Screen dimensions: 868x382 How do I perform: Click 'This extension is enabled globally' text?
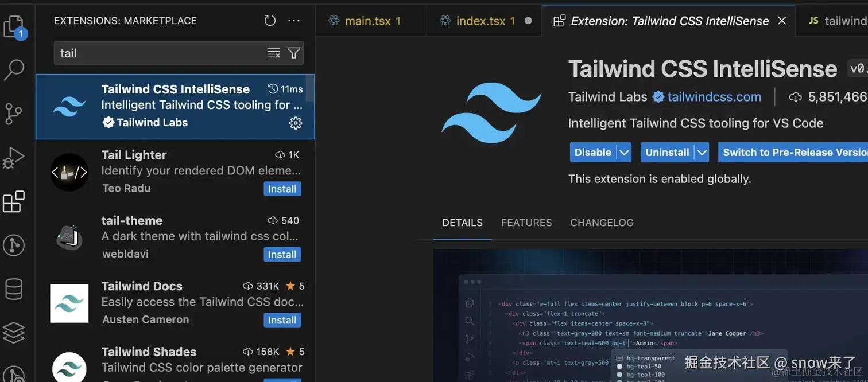click(x=660, y=179)
